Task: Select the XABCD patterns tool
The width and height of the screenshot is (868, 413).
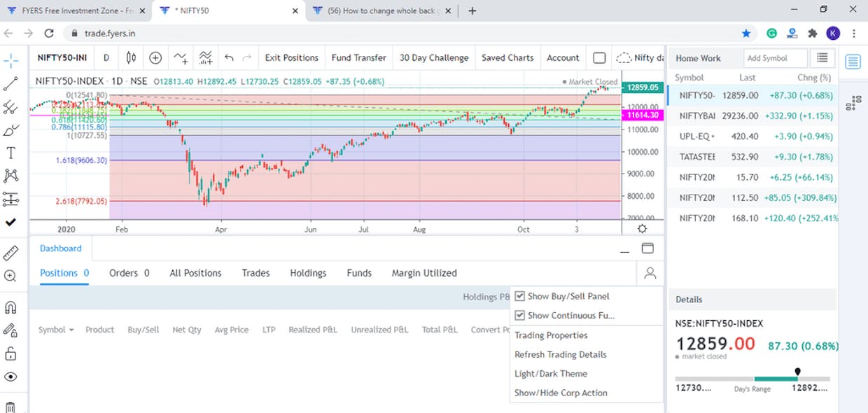Action: pyautogui.click(x=10, y=176)
